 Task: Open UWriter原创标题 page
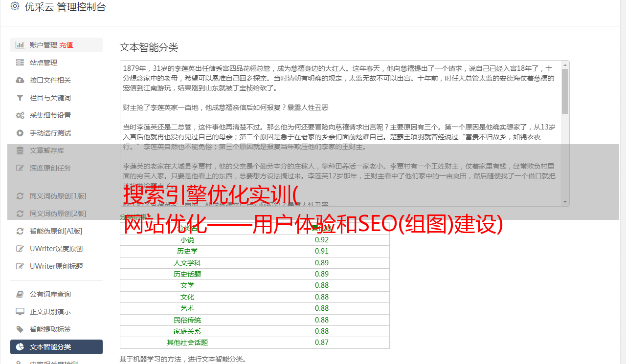click(x=56, y=266)
